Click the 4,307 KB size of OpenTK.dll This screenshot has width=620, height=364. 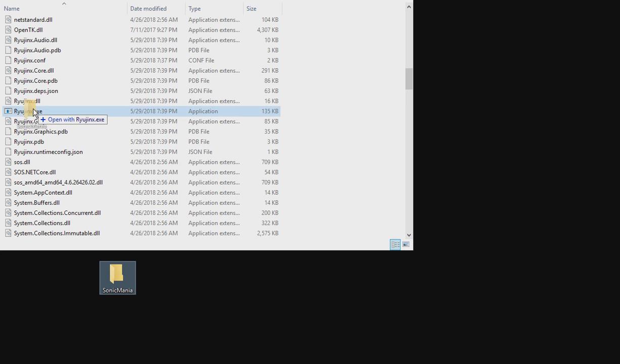click(268, 30)
